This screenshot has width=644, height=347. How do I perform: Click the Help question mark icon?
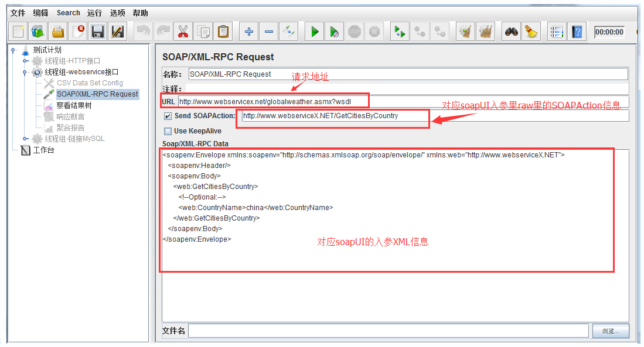[x=577, y=32]
